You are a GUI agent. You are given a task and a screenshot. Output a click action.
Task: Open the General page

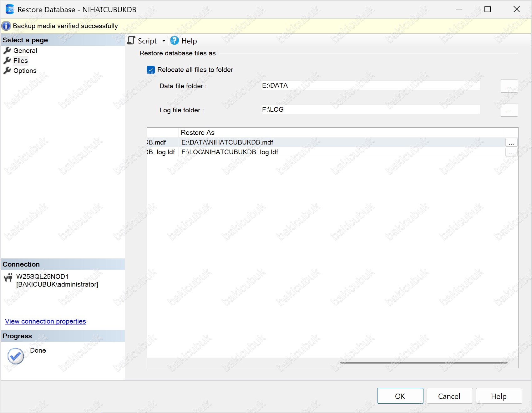[25, 51]
